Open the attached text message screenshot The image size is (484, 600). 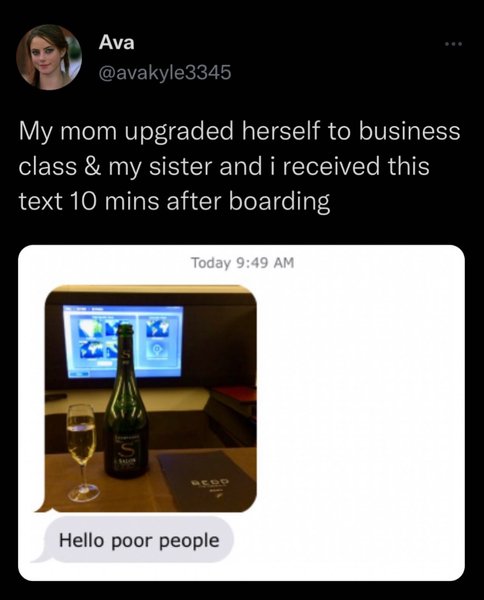point(241,412)
